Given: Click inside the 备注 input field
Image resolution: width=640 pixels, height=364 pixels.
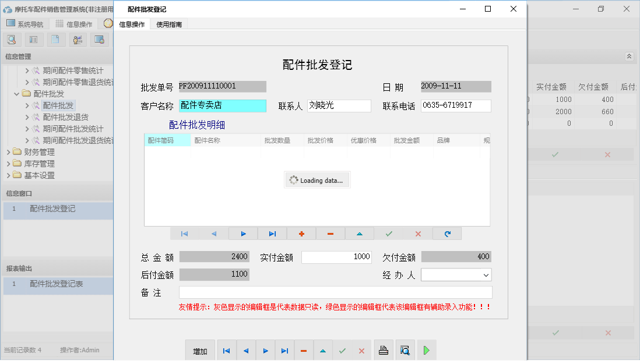Looking at the screenshot, I should coord(335,292).
